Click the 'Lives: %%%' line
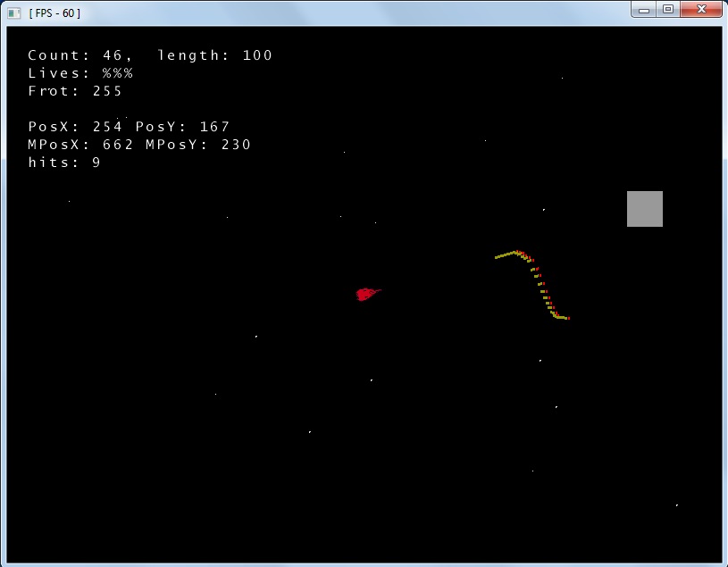 (x=80, y=73)
